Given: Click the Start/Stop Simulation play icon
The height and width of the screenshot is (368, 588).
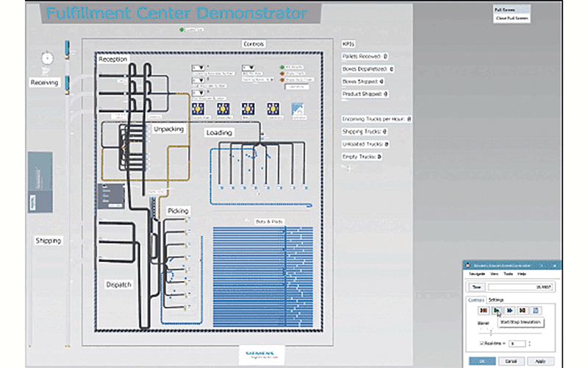Looking at the screenshot, I should point(496,311).
